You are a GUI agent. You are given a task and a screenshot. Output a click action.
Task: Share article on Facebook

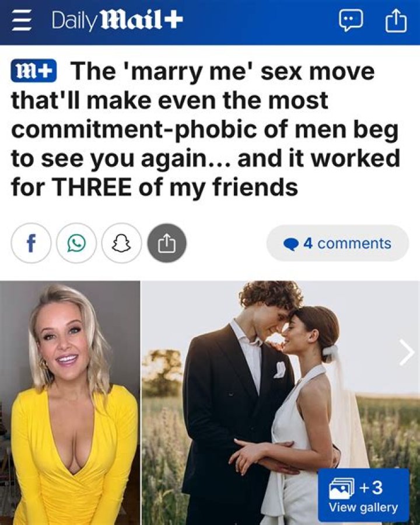click(31, 244)
